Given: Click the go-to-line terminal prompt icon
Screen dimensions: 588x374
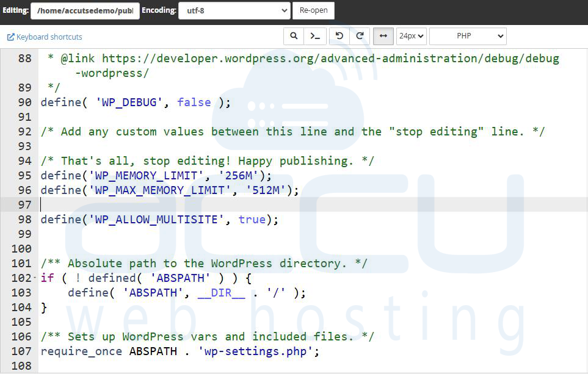Looking at the screenshot, I should point(315,36).
